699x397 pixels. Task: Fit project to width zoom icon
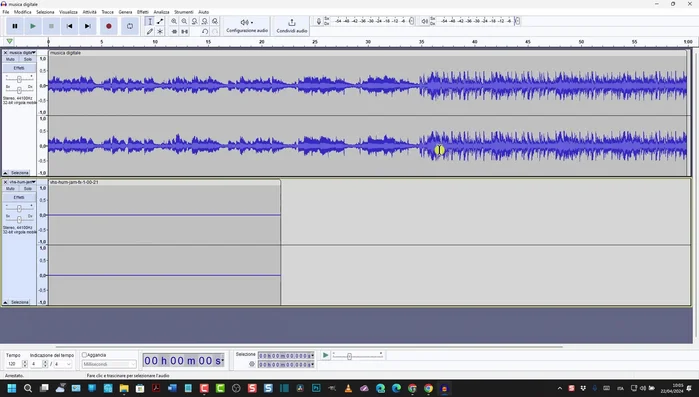pyautogui.click(x=205, y=21)
